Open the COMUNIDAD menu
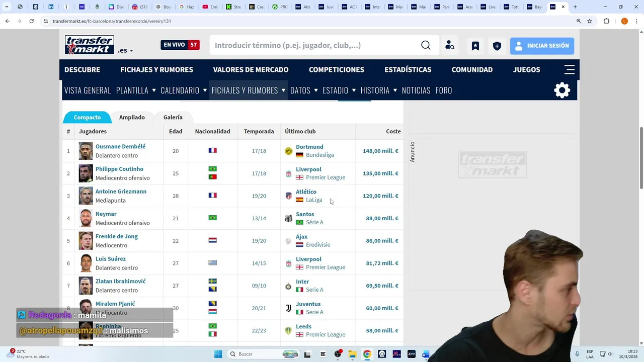The width and height of the screenshot is (644, 362). [472, 69]
